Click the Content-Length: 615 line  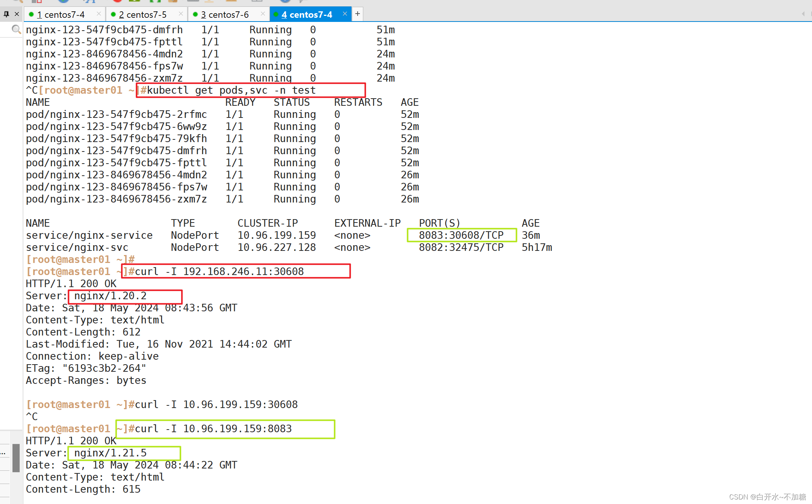pos(83,489)
